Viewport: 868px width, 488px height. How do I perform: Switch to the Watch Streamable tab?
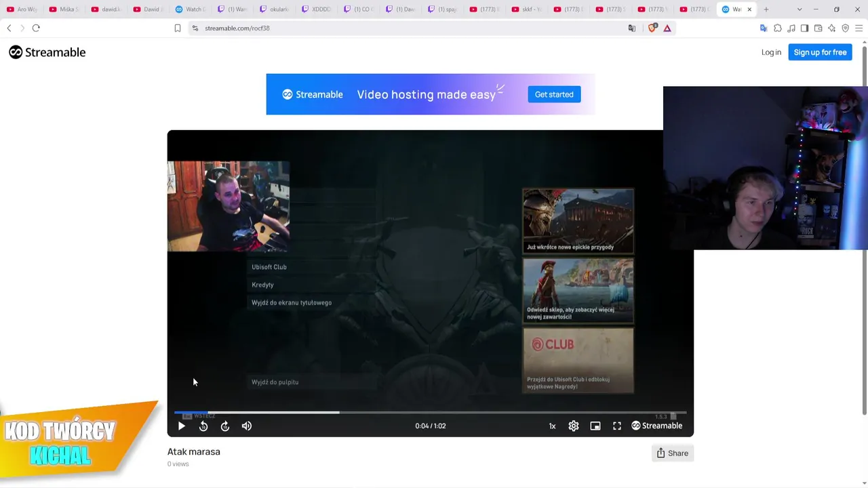pos(190,9)
